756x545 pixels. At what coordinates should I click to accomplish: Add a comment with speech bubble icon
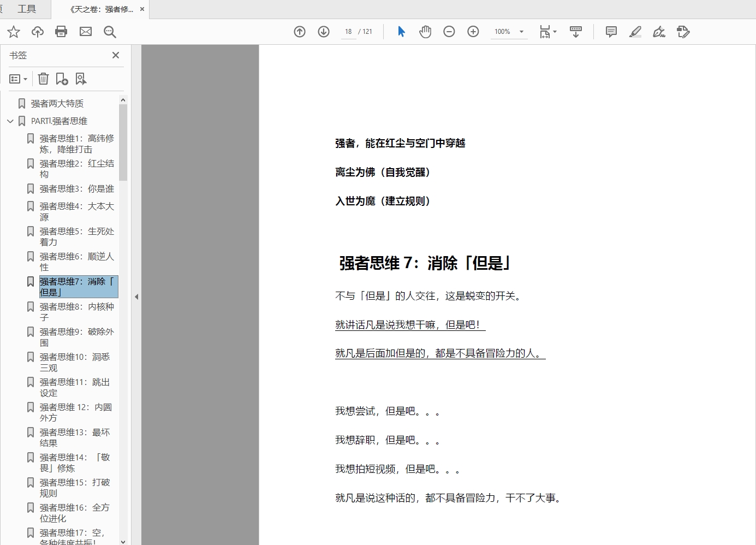[x=611, y=32]
